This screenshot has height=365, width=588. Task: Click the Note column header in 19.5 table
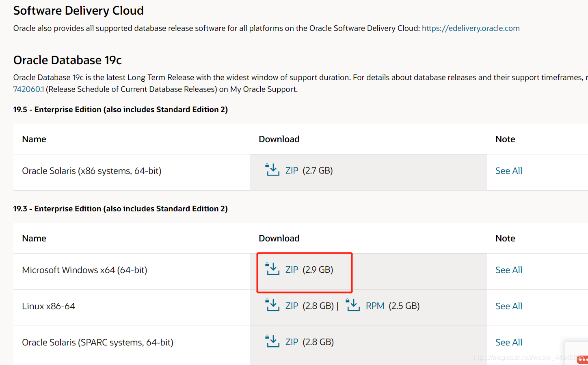pyautogui.click(x=505, y=139)
